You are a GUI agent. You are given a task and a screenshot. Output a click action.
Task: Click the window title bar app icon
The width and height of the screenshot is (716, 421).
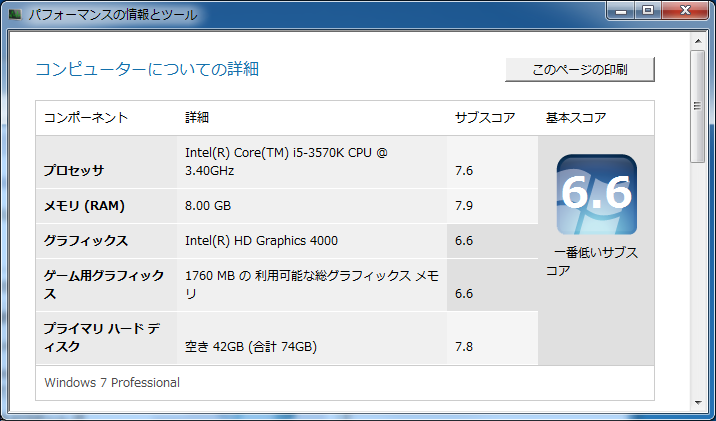(x=15, y=14)
